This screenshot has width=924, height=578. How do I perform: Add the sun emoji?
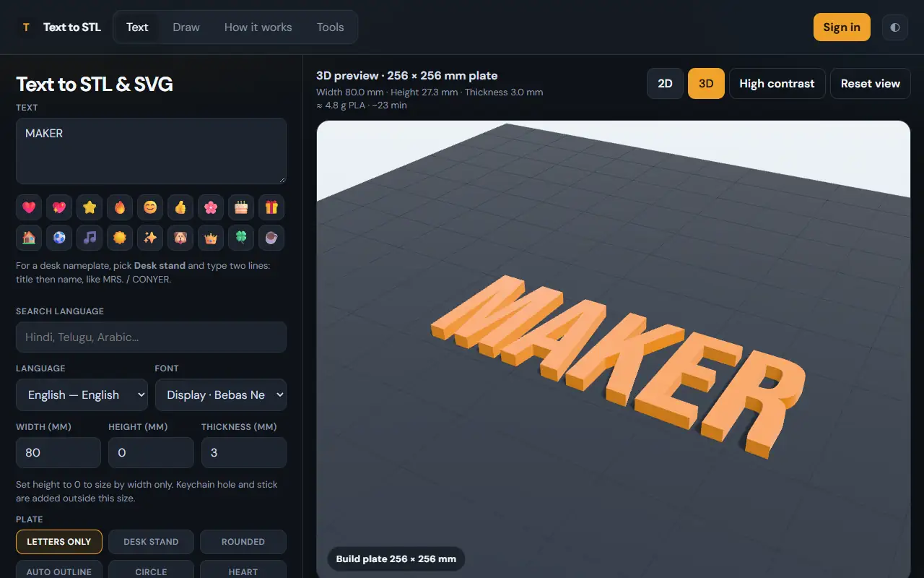pyautogui.click(x=120, y=238)
